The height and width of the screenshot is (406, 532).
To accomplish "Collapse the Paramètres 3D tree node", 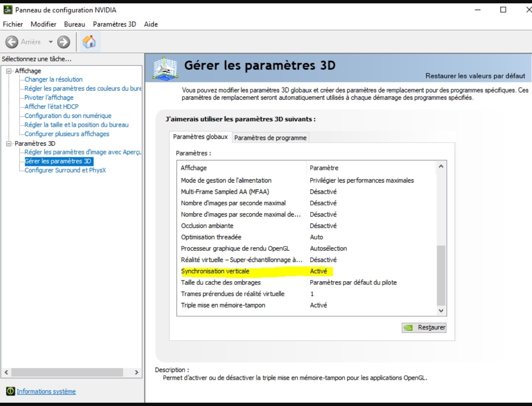I will tap(9, 144).
